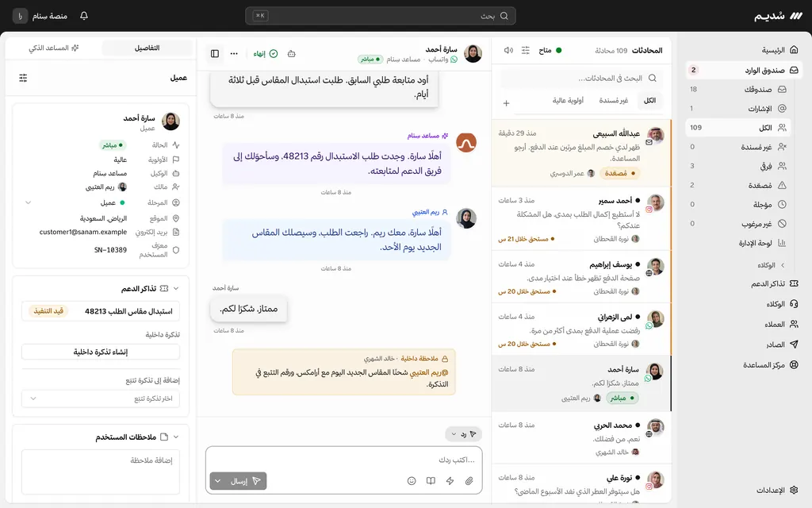Screen dimensions: 812x508
Task: Toggle the side panel layout icon
Action: [x=215, y=53]
